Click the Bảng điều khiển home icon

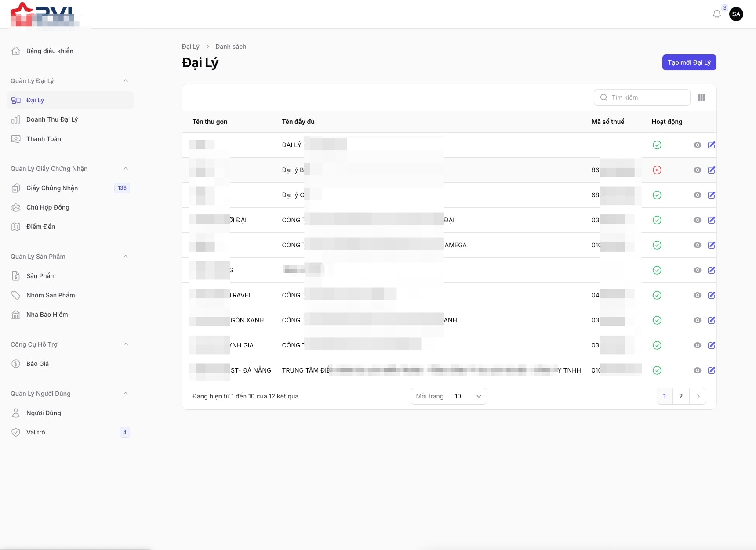[x=16, y=51]
